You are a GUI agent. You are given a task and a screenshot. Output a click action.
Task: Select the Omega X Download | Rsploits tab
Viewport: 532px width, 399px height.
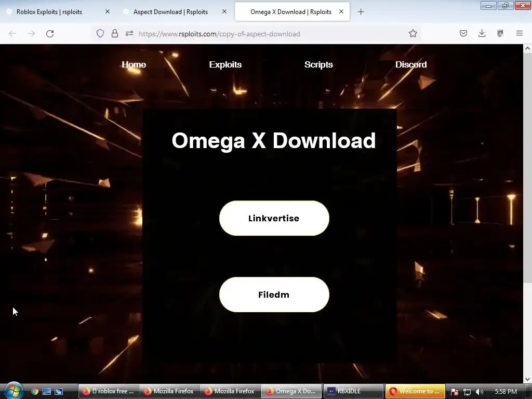point(291,12)
